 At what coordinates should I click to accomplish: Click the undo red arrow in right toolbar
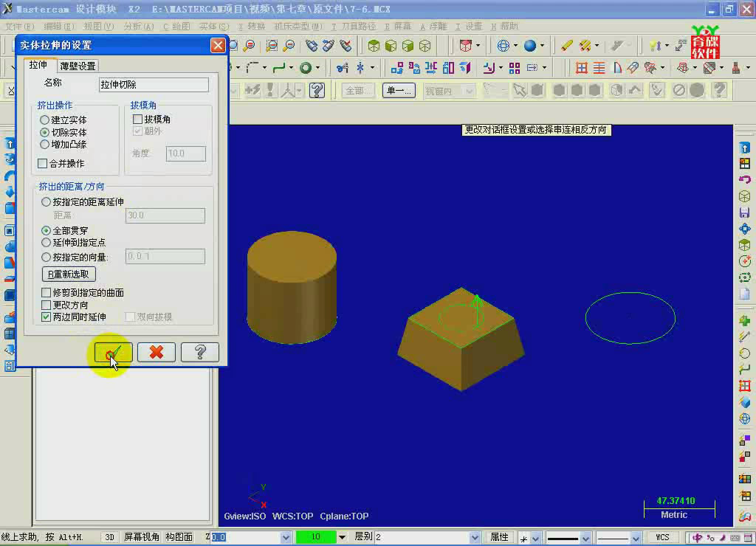745,179
